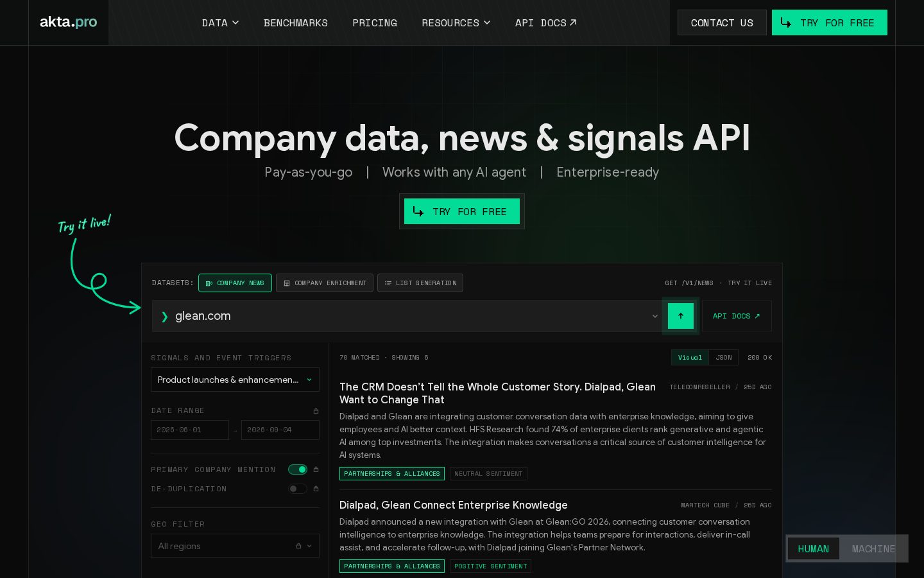Click the Positive Sentiment tag

[490, 566]
